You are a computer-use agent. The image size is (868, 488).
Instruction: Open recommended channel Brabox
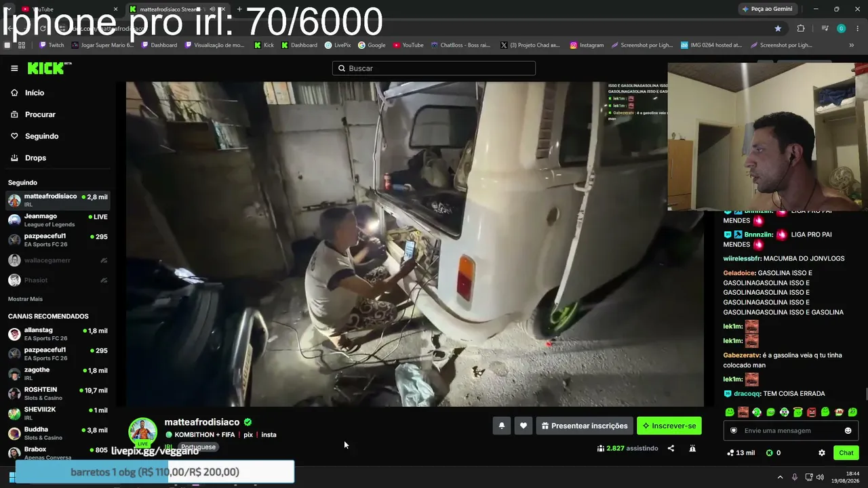pyautogui.click(x=58, y=453)
